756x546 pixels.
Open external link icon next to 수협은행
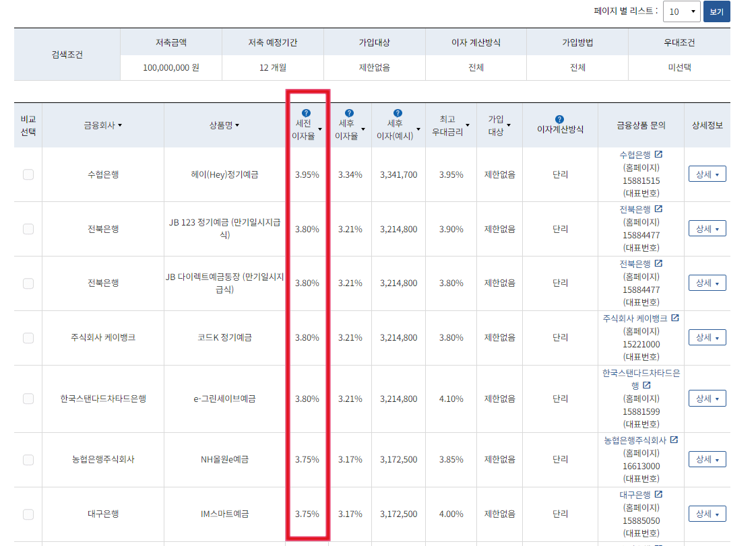click(x=658, y=154)
